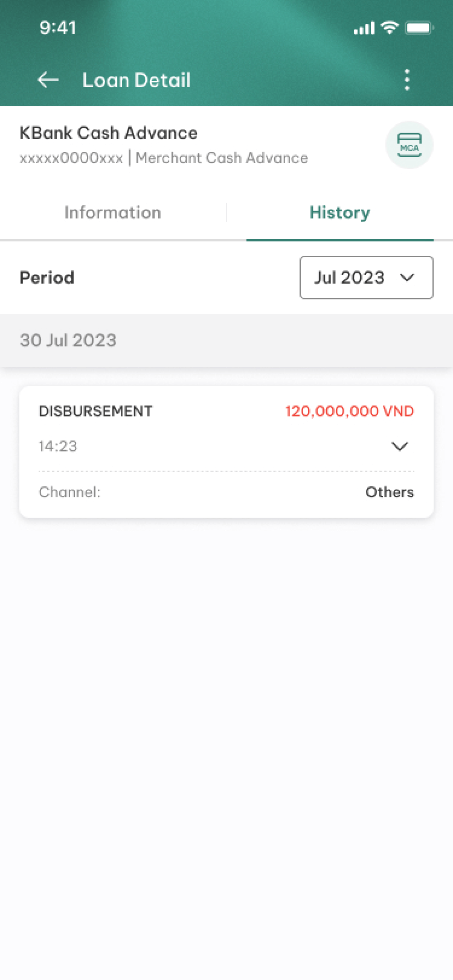Tap the 9:41 clock in status bar
The image size is (453, 980).
coord(58,27)
